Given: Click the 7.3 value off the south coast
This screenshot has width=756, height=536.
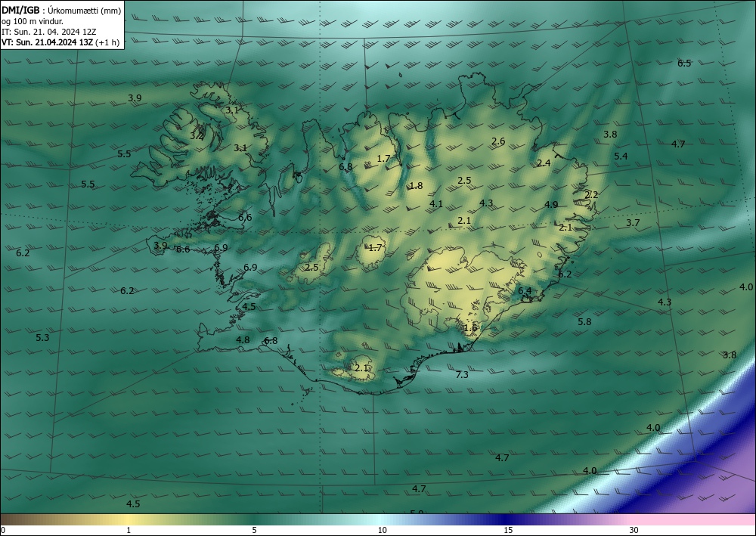Looking at the screenshot, I should click(x=462, y=374).
